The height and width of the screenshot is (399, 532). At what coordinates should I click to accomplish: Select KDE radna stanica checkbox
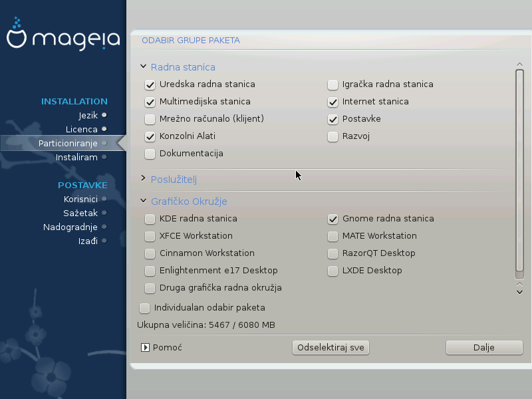[150, 219]
